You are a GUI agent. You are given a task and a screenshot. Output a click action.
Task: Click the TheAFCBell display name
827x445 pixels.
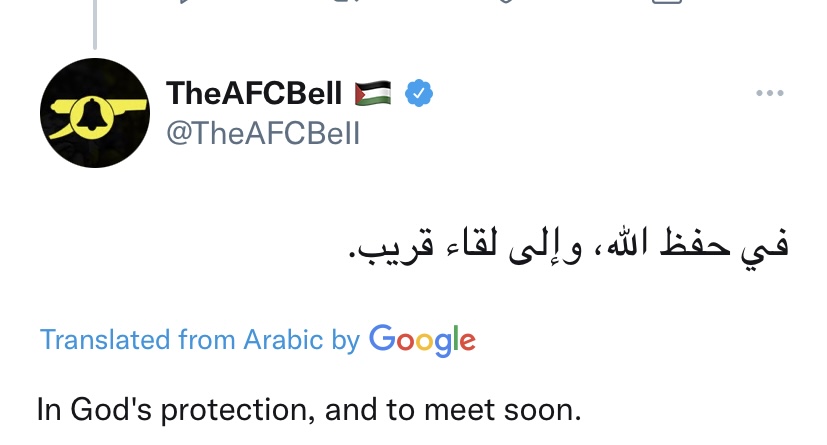[x=253, y=94]
